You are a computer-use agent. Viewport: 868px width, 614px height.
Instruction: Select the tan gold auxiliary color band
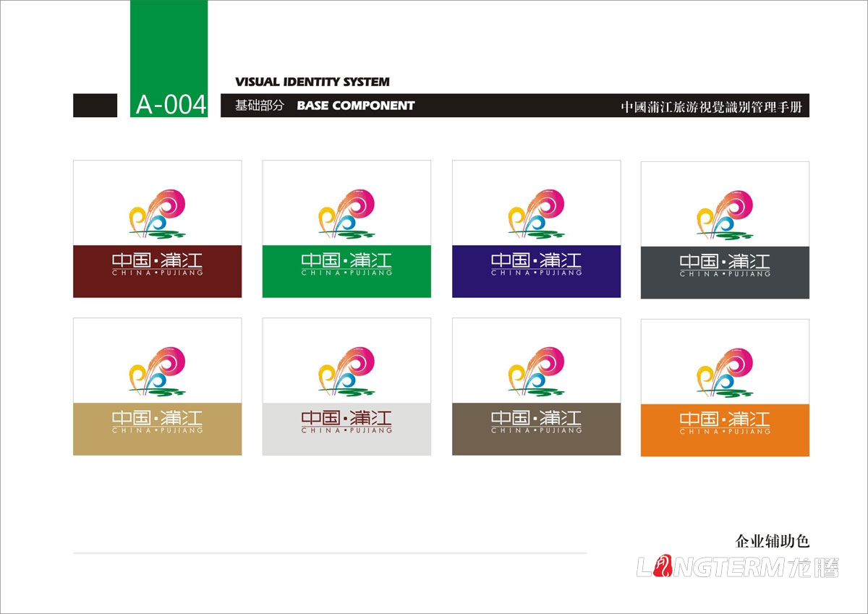coord(158,429)
